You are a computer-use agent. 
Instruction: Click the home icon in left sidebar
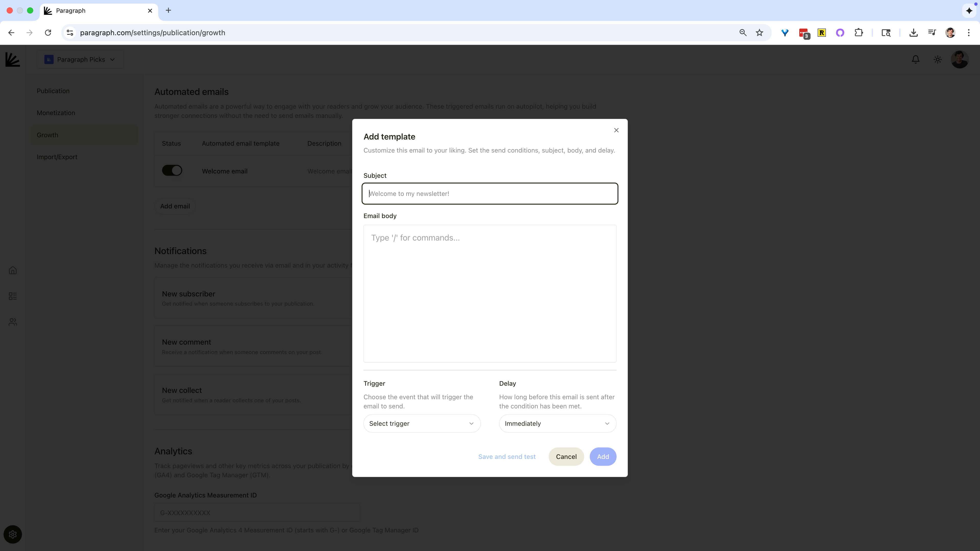pyautogui.click(x=13, y=270)
